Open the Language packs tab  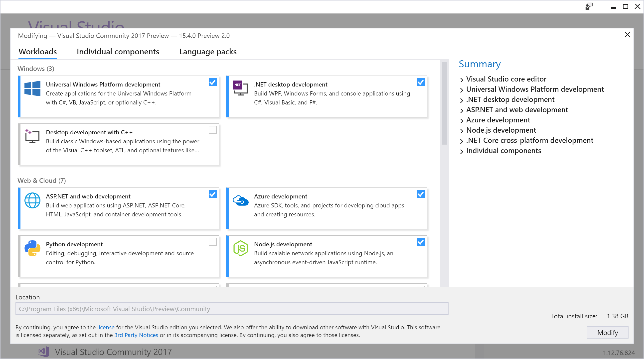(208, 52)
